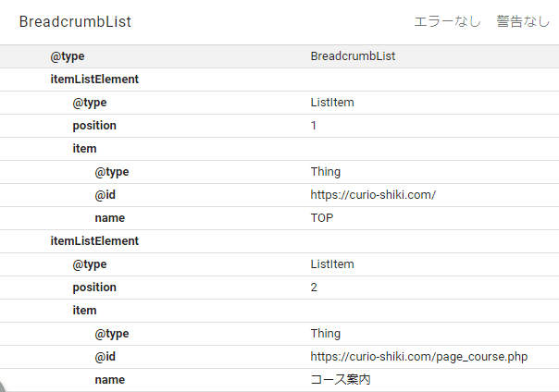Select the position 2 row

279,288
